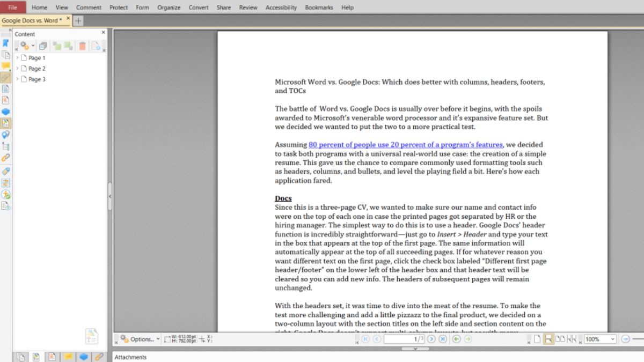Click the green previous view arrow
This screenshot has height=362, width=644.
(457, 339)
